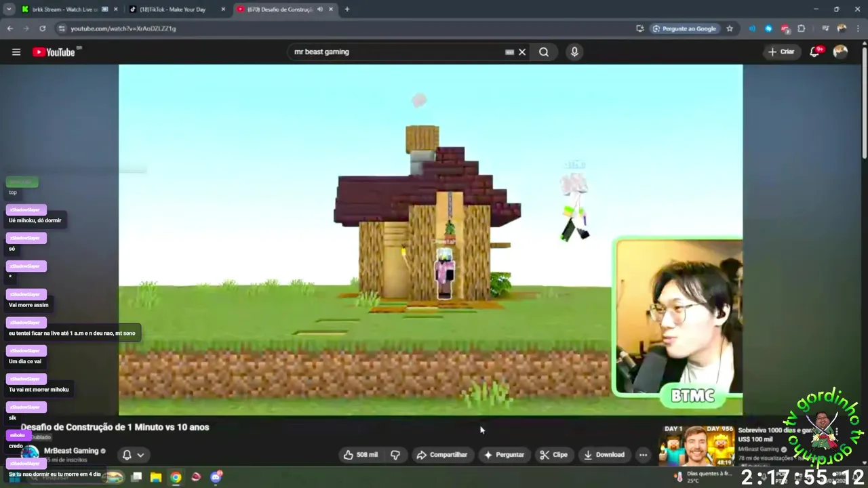Image resolution: width=868 pixels, height=488 pixels.
Task: Open the media control icon in Chrome toolbar
Action: coord(825,28)
